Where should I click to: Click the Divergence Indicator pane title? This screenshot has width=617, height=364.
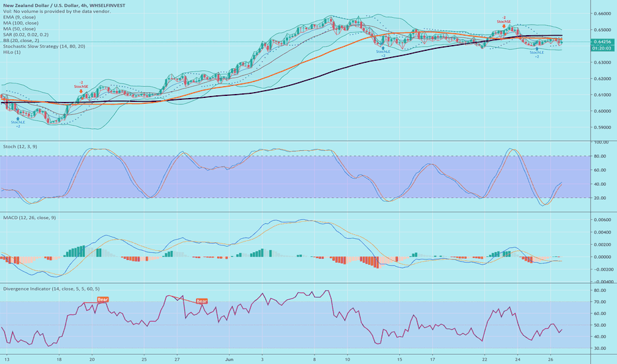(x=51, y=289)
